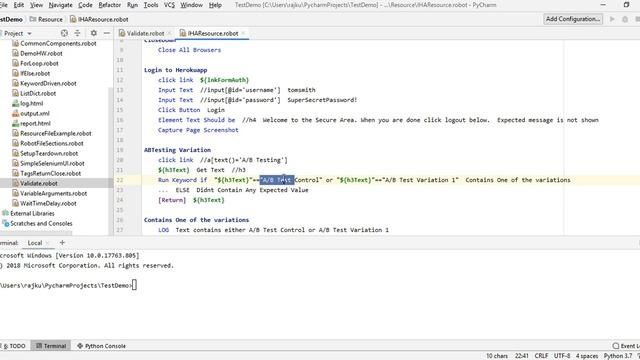
Task: Expand External Libraries node
Action: coord(32,213)
